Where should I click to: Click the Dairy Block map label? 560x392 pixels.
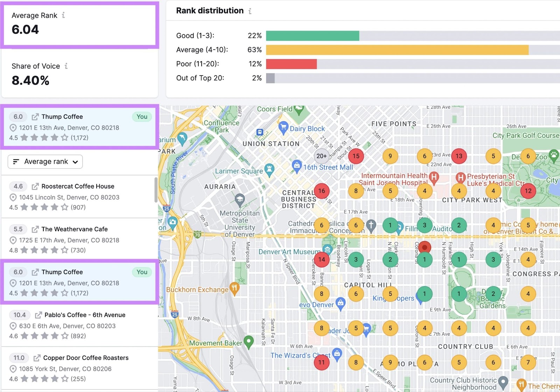[x=307, y=129]
